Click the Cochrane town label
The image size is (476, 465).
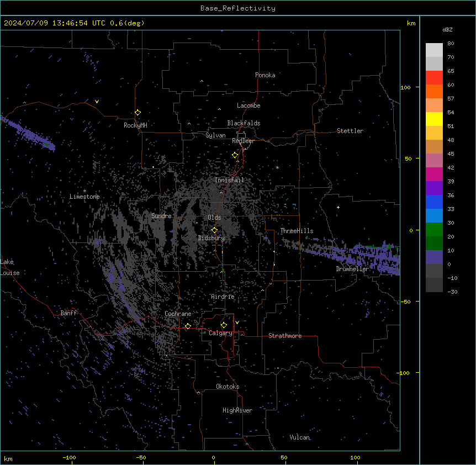pos(178,314)
